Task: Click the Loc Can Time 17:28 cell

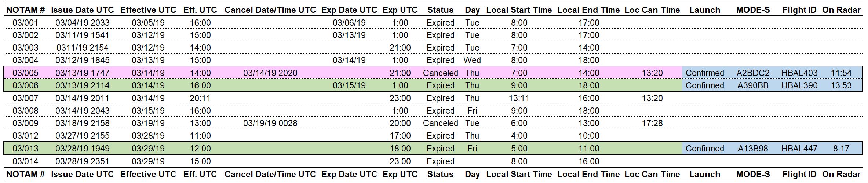Action: point(652,123)
